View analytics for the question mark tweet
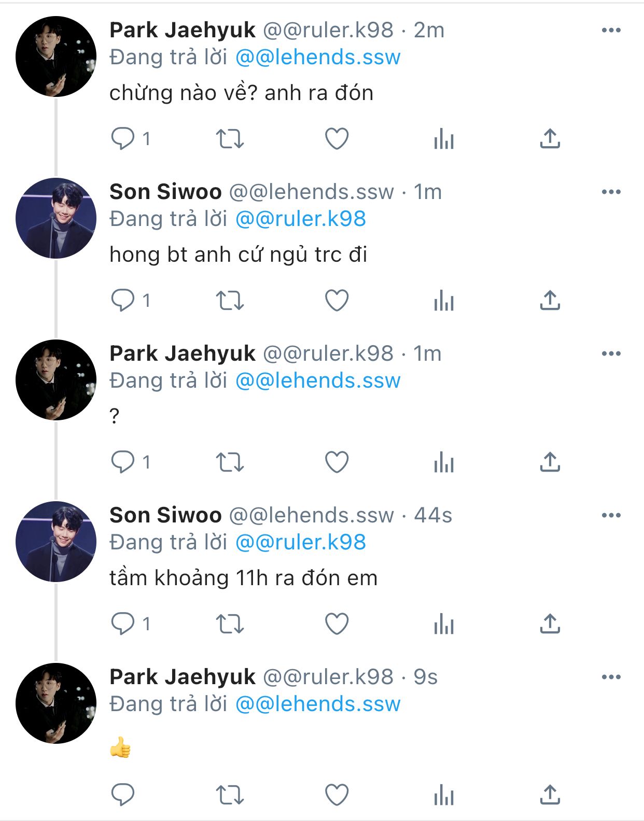The width and height of the screenshot is (644, 821). point(444,462)
